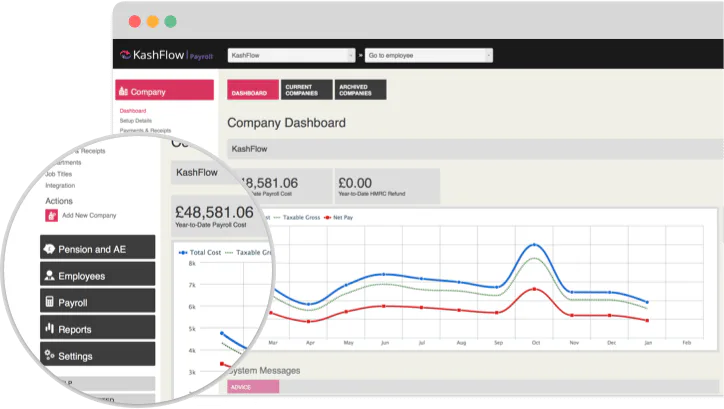Image resolution: width=724 pixels, height=409 pixels.
Task: Toggle the Total Cost legend series
Action: tap(200, 253)
